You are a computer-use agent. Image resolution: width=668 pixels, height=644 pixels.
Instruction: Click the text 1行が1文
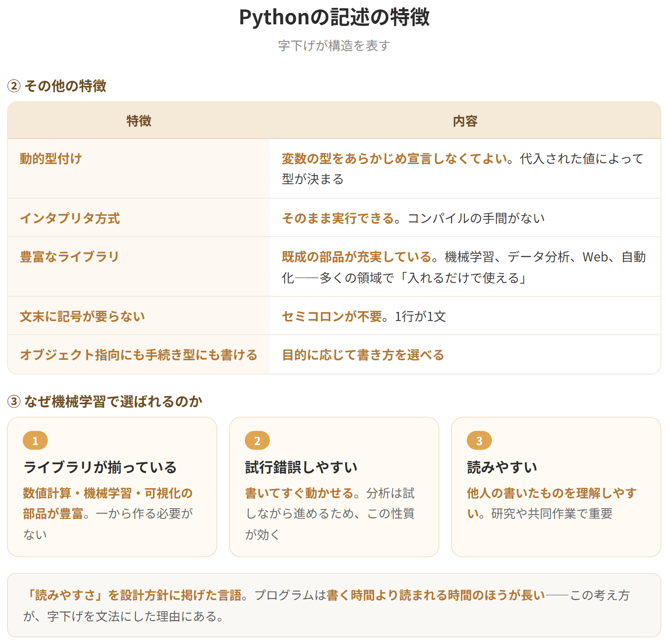pos(420,316)
